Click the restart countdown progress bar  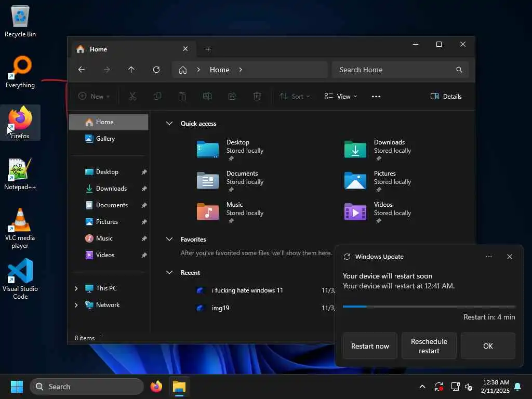[x=429, y=307]
